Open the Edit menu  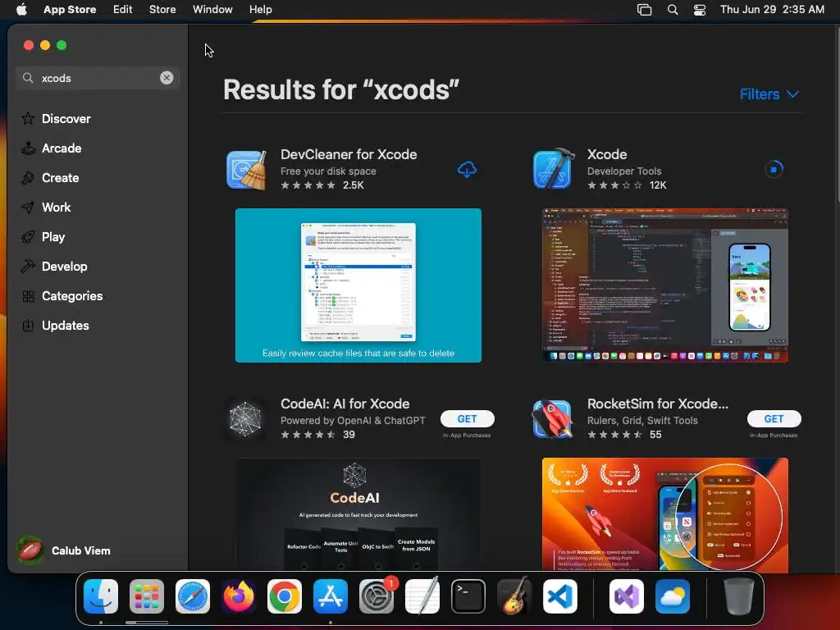pos(123,9)
